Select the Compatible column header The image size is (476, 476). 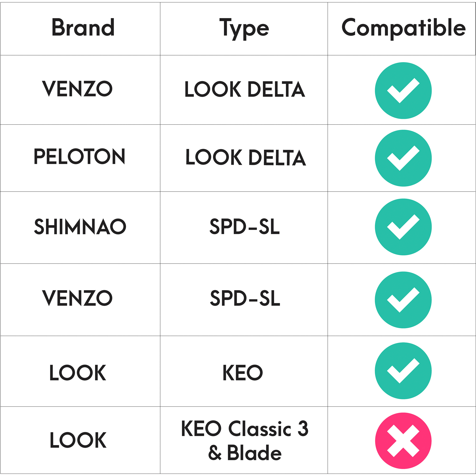coord(403,28)
